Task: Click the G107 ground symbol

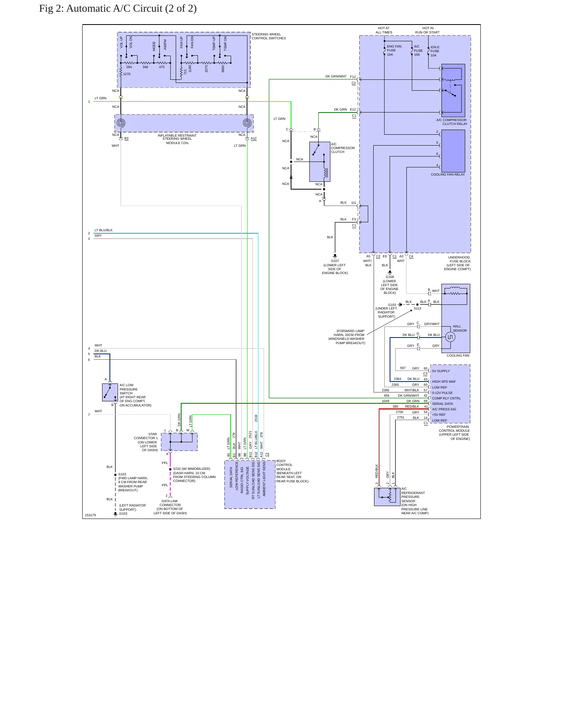Action: tap(335, 257)
